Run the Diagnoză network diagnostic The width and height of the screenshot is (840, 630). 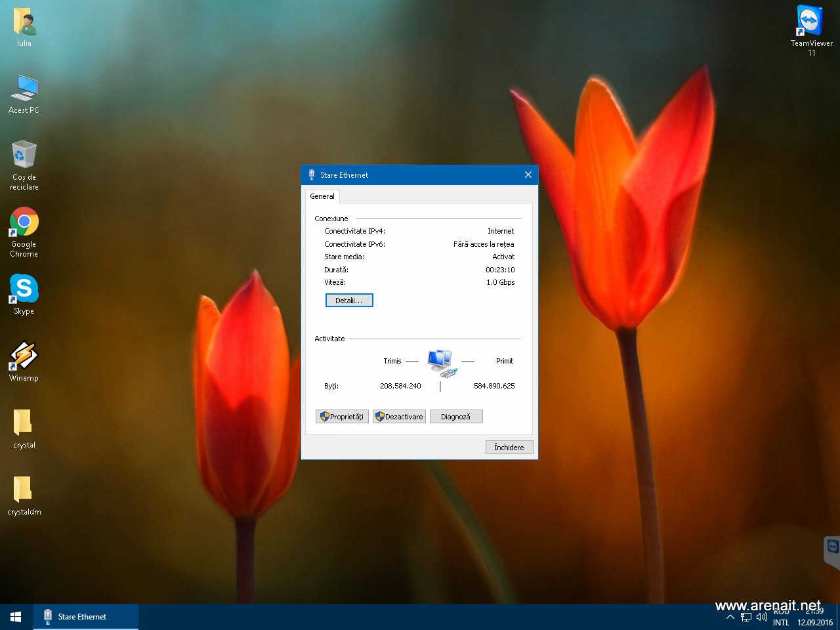tap(456, 417)
